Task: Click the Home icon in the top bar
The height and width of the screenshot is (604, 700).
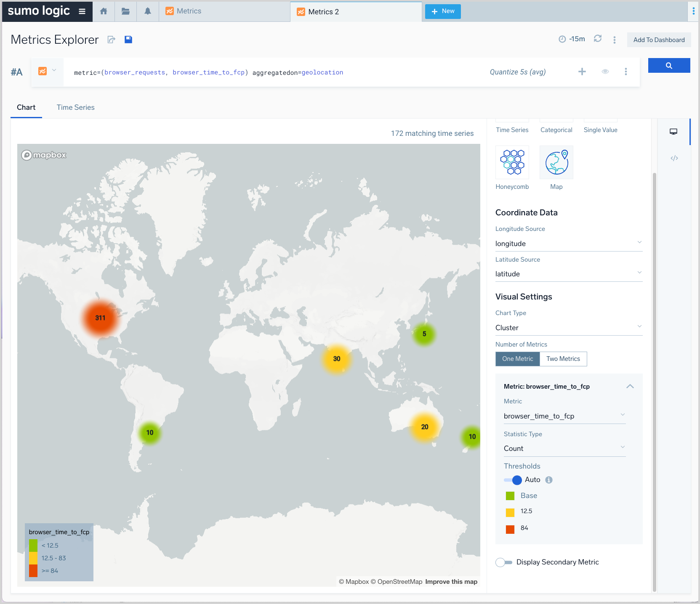Action: (x=103, y=11)
